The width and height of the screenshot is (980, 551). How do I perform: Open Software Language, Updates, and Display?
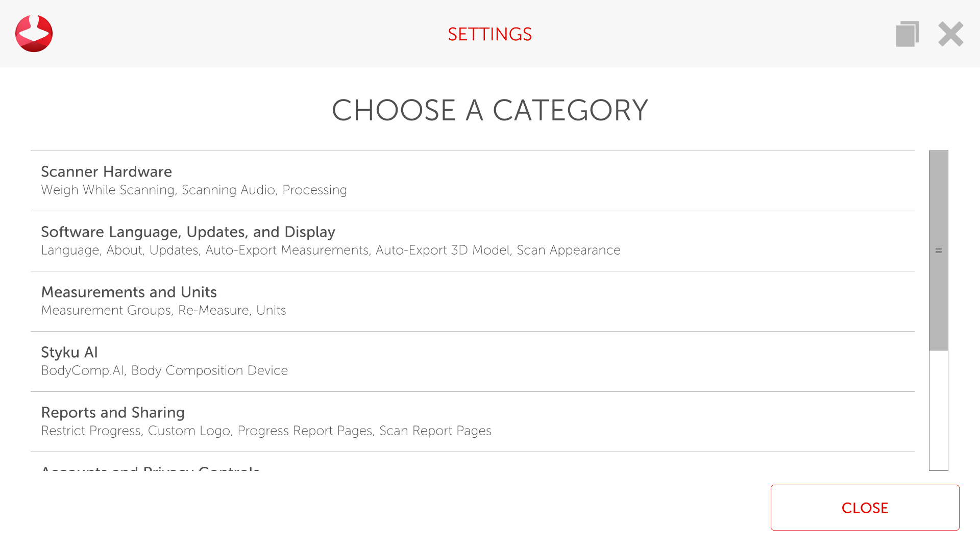point(188,232)
